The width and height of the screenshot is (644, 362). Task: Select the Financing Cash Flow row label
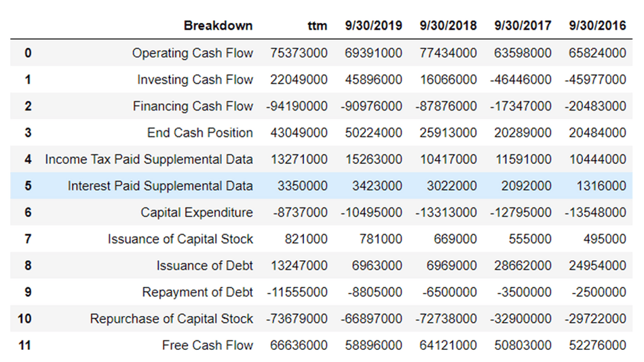(193, 106)
